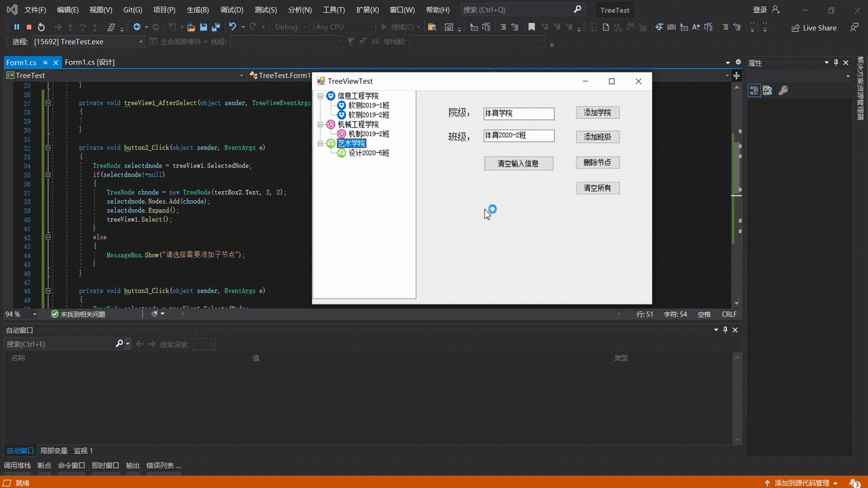
Task: Open the 工具(T) menu
Action: [333, 9]
